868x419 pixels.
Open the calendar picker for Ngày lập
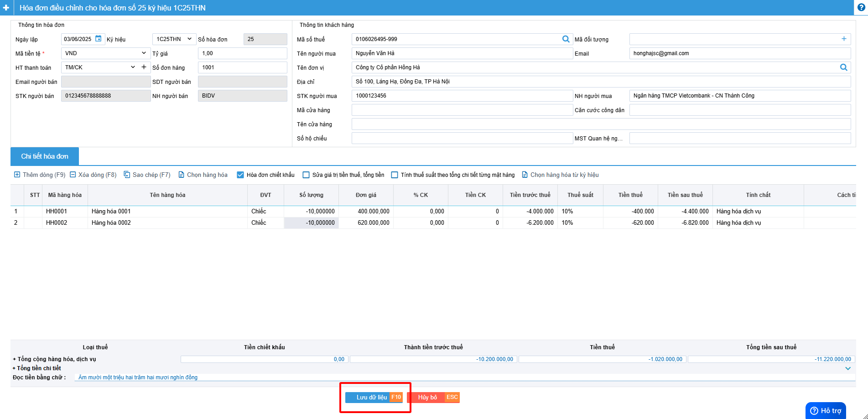point(99,39)
